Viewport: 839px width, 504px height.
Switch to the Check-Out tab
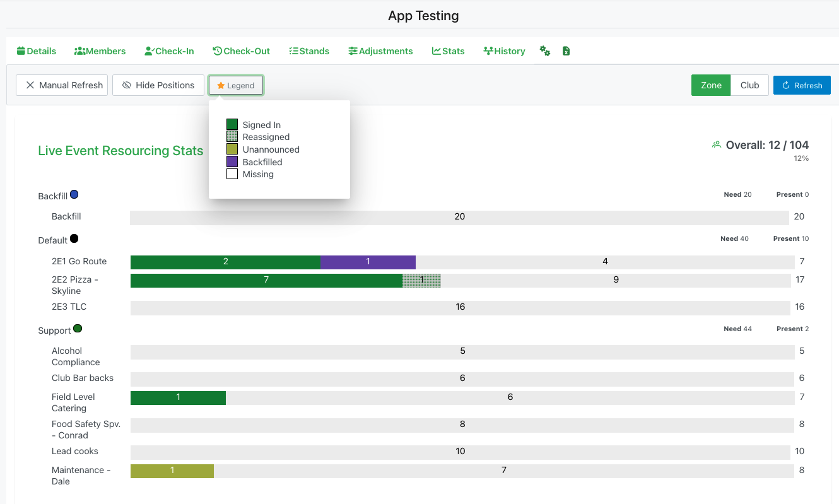click(241, 51)
